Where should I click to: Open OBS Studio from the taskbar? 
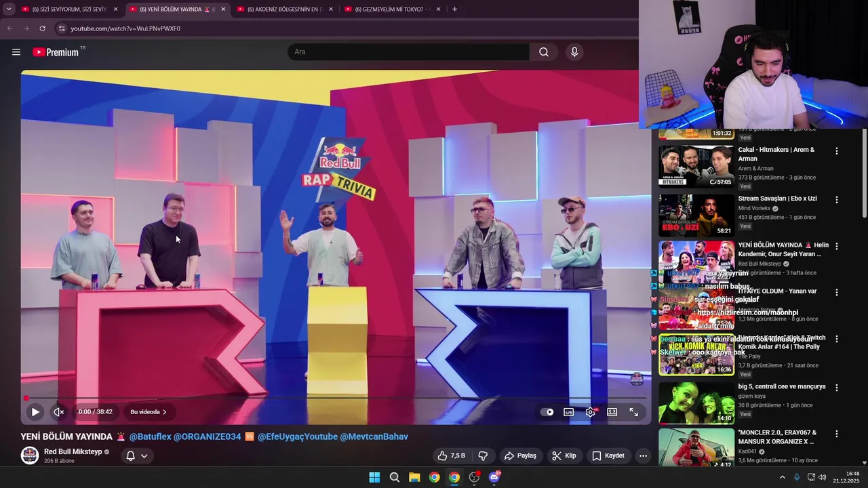coord(474,477)
